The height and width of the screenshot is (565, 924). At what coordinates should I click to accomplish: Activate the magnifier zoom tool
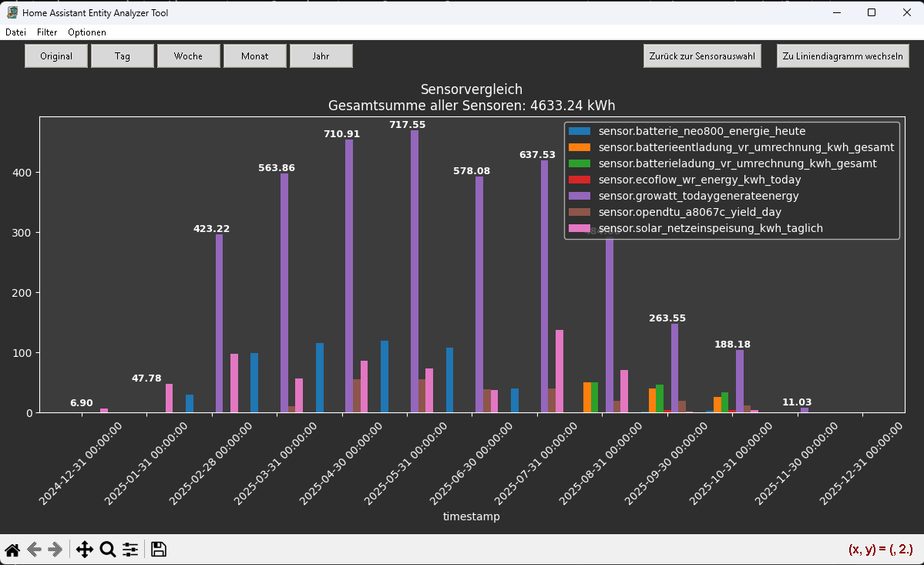point(108,550)
